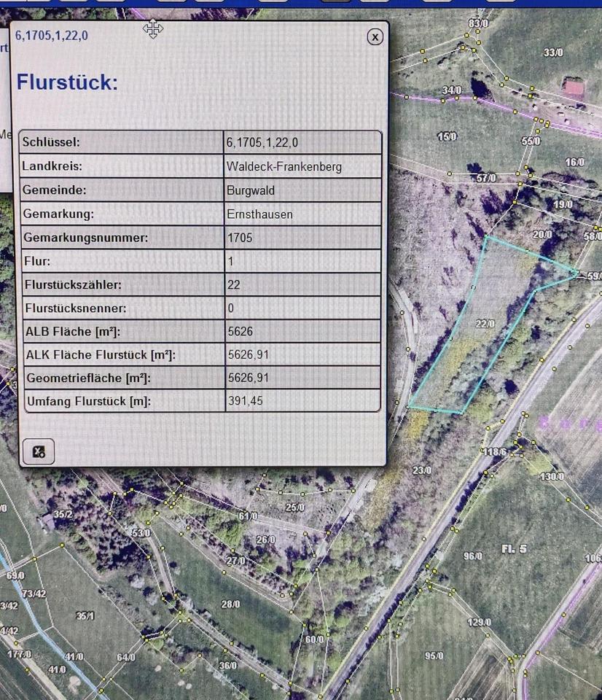Close the Flurstück info popup

point(375,36)
